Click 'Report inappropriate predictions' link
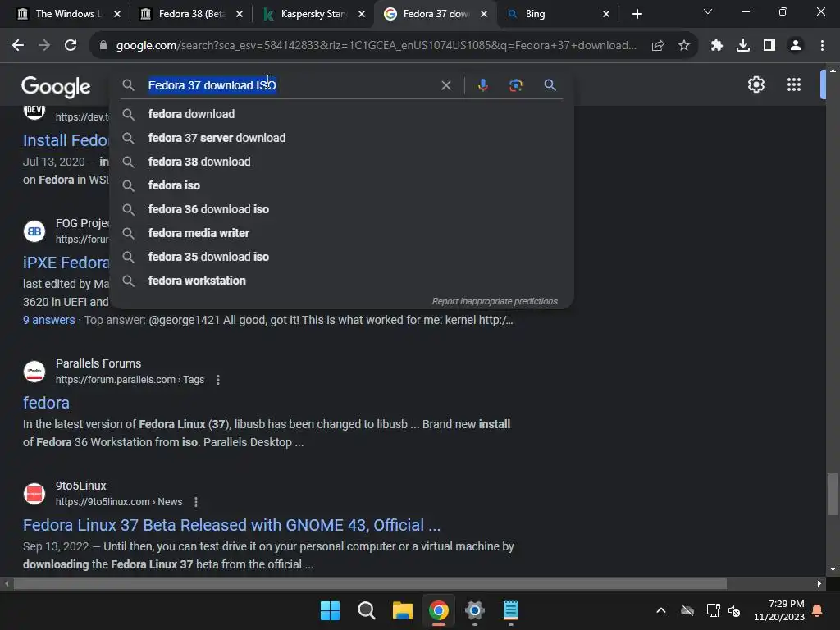840x630 pixels. pyautogui.click(x=495, y=302)
